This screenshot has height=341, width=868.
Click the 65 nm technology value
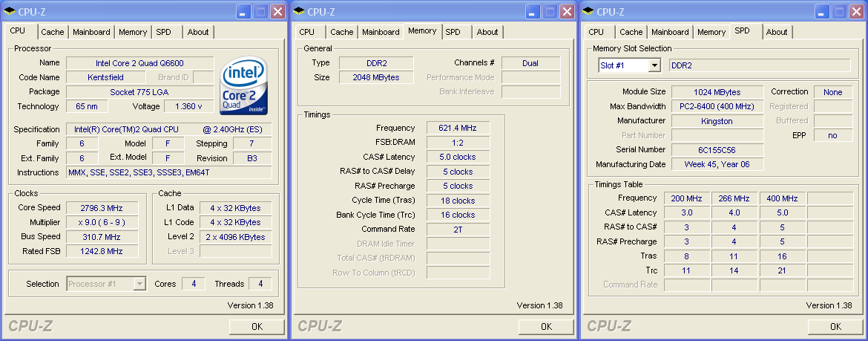[87, 106]
